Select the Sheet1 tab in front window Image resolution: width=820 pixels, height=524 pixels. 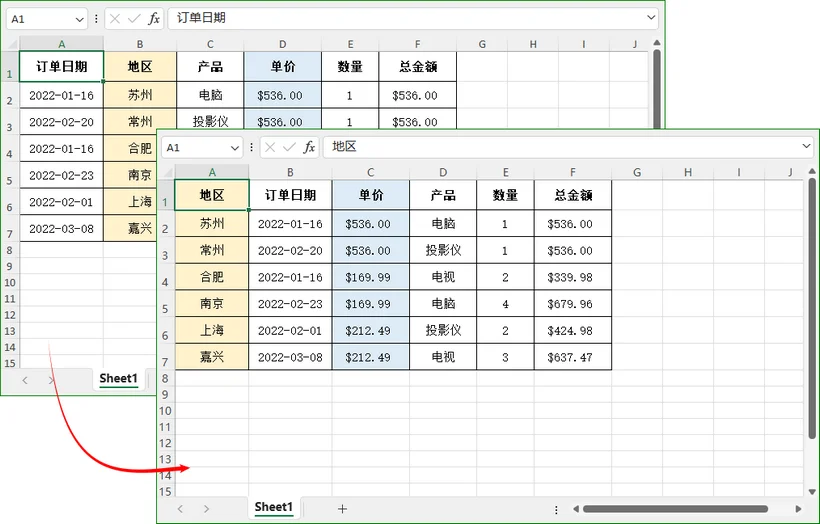274,507
